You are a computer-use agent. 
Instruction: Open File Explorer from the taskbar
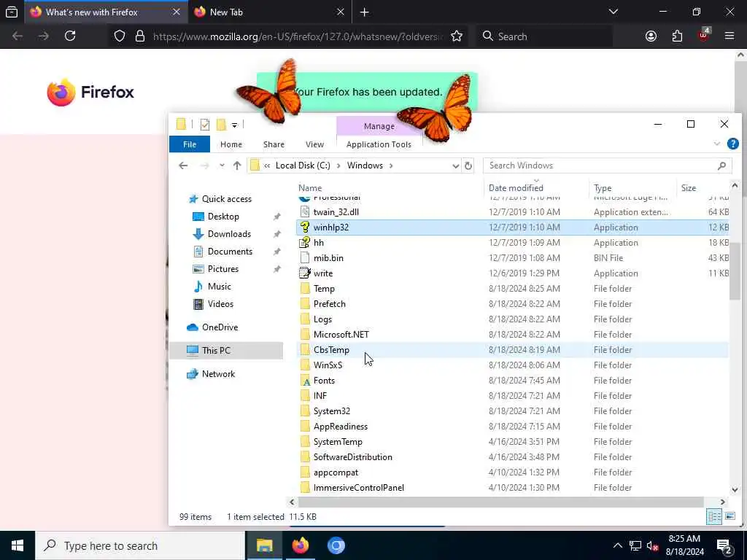264,545
